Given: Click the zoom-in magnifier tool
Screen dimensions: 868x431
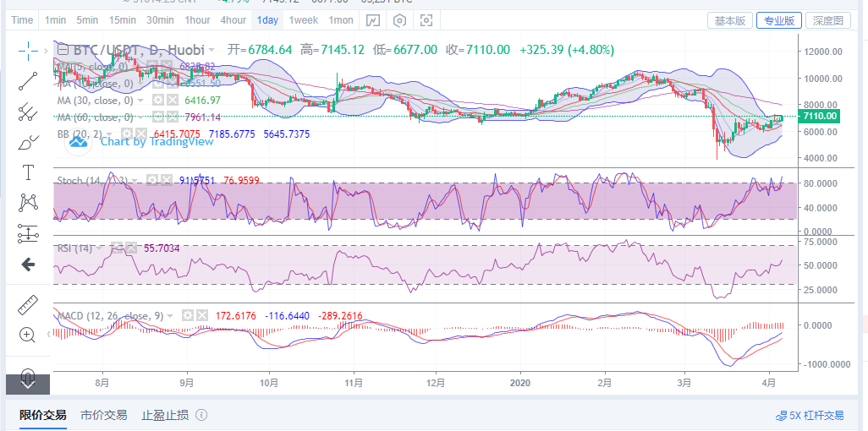Looking at the screenshot, I should [x=28, y=335].
